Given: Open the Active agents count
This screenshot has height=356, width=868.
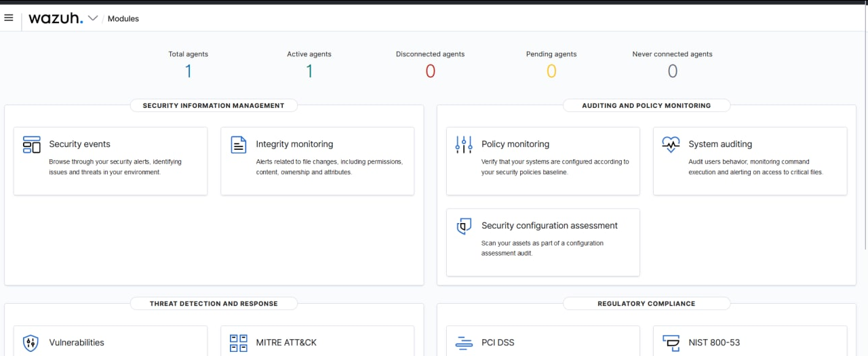Looking at the screenshot, I should pos(309,71).
